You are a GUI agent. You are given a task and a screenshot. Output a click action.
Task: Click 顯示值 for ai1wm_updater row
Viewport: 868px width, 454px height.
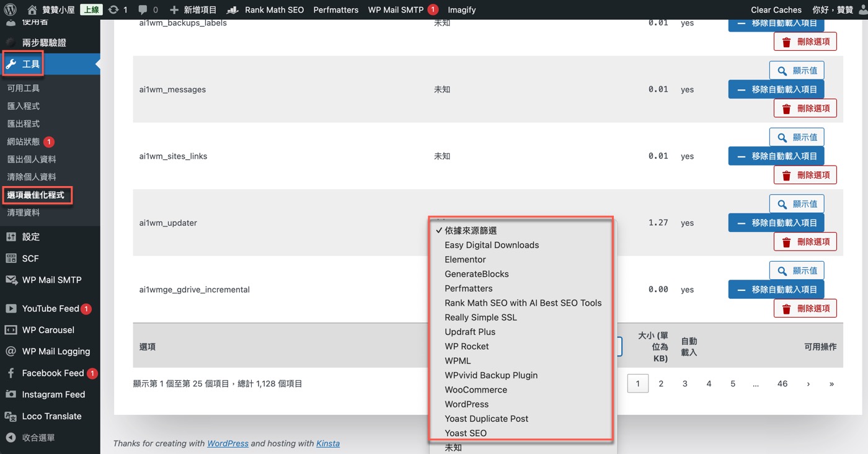797,203
